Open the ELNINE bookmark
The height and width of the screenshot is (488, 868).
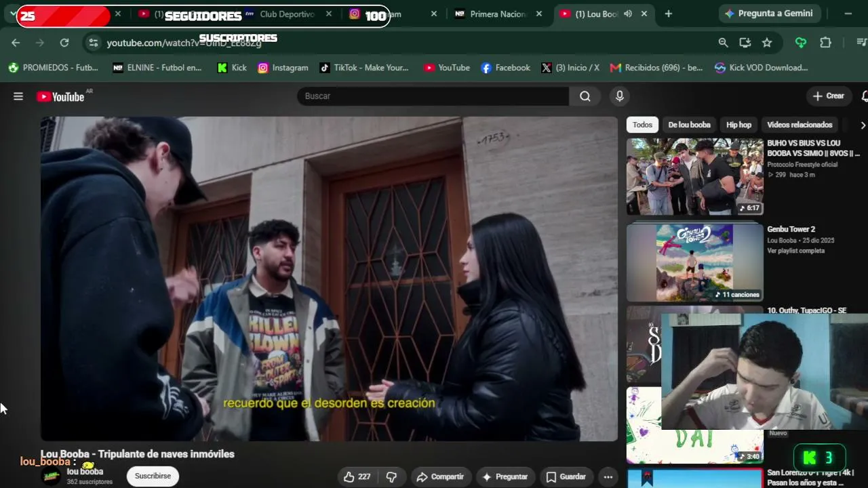pyautogui.click(x=157, y=68)
